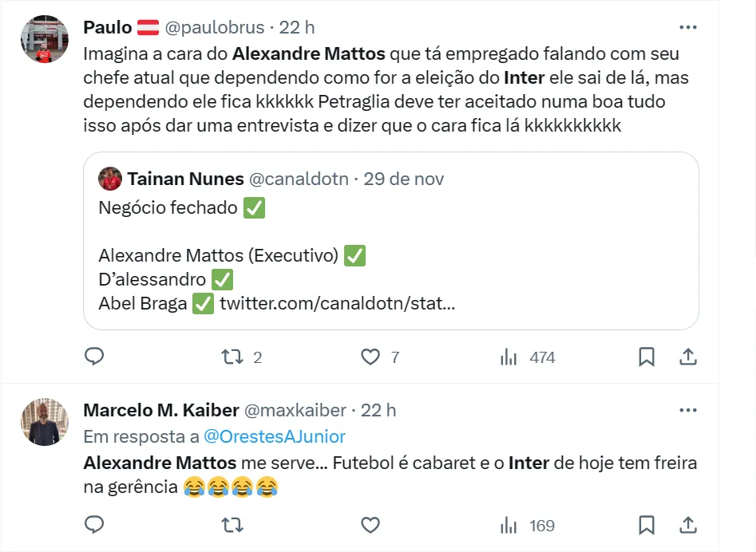Open more options on Marcelo's tweet

(688, 410)
